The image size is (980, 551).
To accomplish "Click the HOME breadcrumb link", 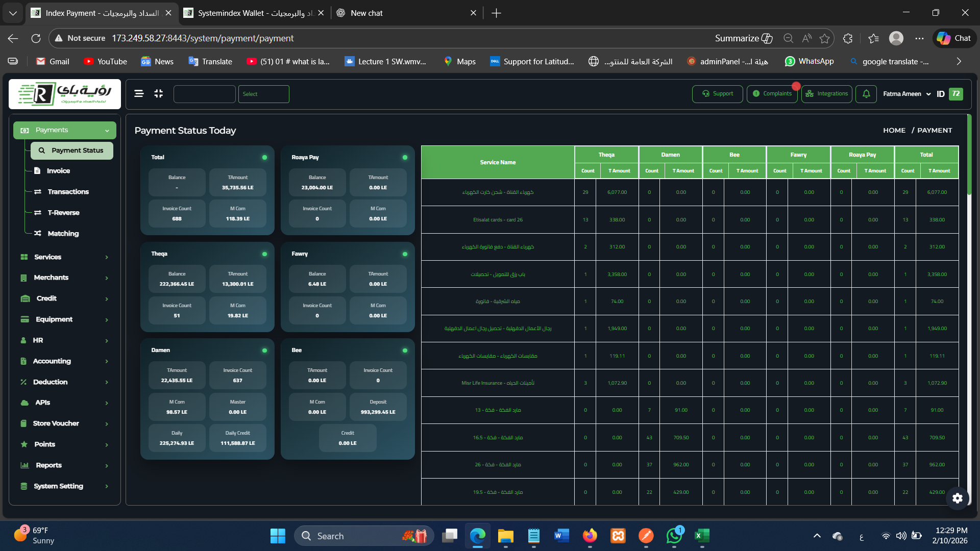I will click(x=894, y=131).
